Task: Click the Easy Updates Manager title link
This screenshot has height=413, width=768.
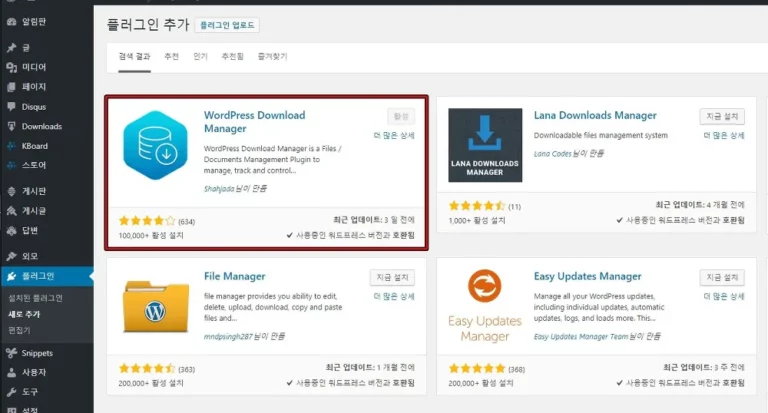Action: pyautogui.click(x=587, y=276)
